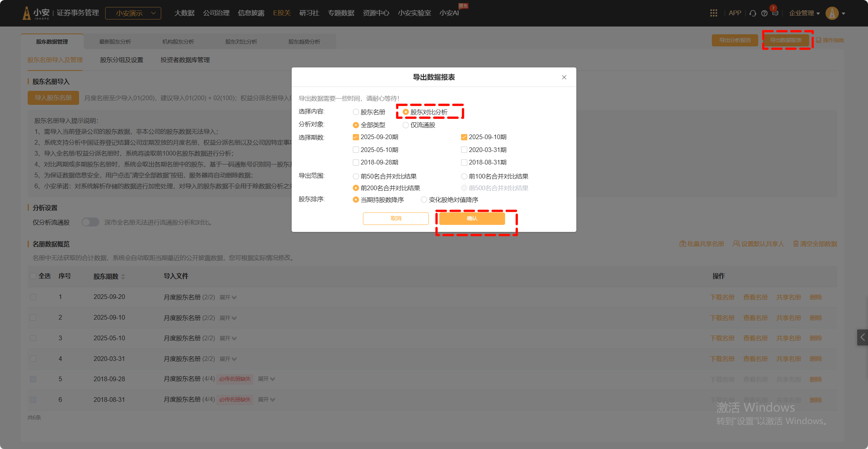
Task: Select 前100名合并对比结果 radio option
Action: [464, 177]
